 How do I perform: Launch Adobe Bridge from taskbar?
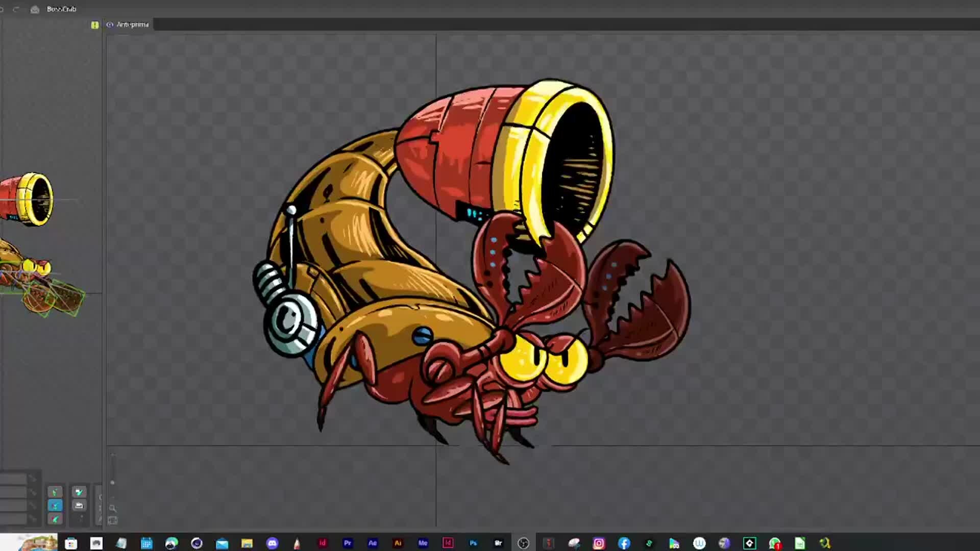point(499,543)
